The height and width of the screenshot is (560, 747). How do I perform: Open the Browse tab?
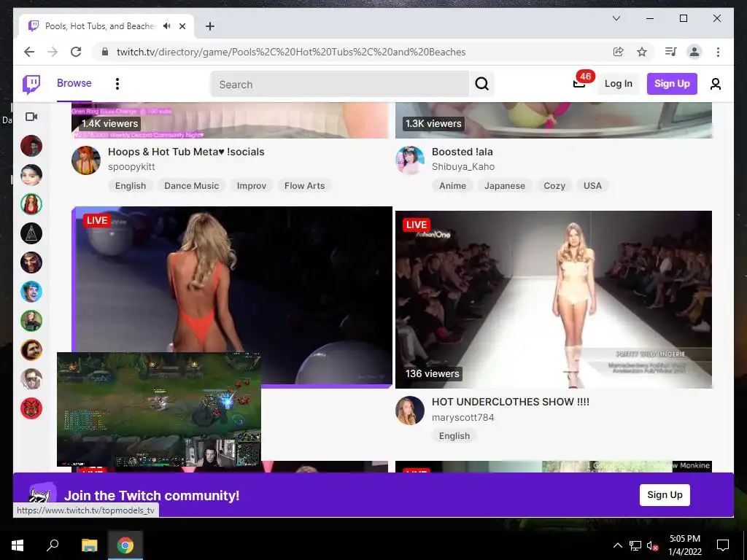pos(74,83)
